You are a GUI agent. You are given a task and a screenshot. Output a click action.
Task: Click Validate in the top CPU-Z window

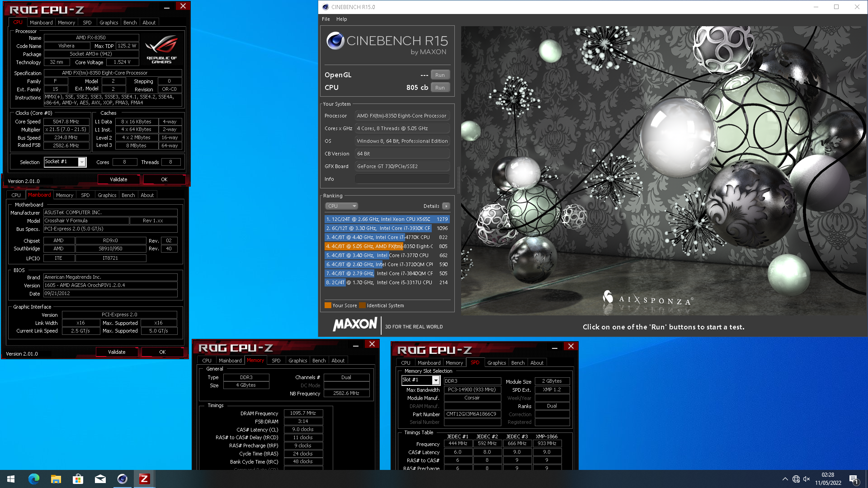click(118, 179)
